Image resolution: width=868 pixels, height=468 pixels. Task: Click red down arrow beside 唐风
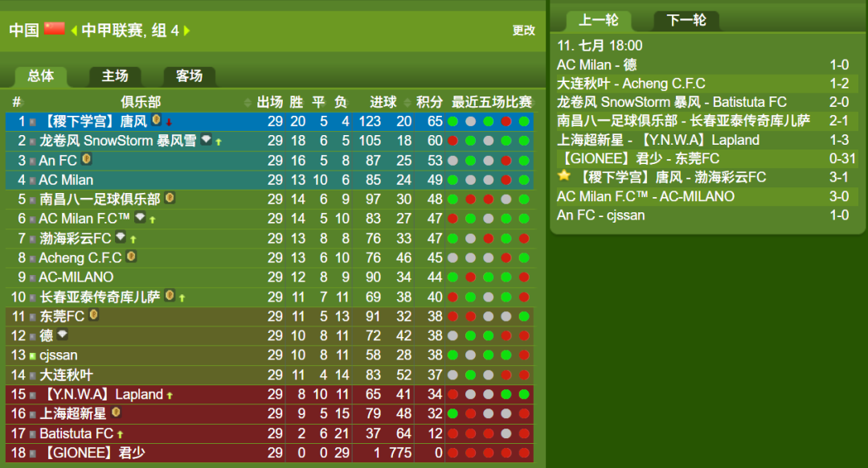pos(170,122)
